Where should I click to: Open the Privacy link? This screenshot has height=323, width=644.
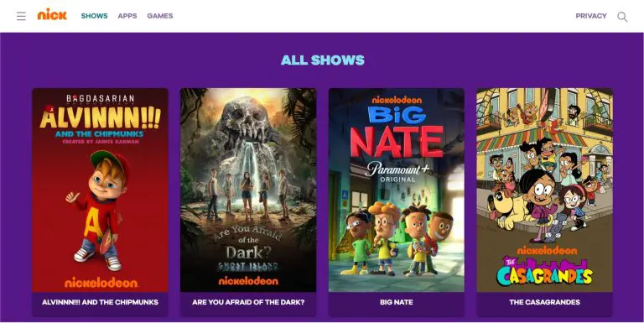[590, 16]
